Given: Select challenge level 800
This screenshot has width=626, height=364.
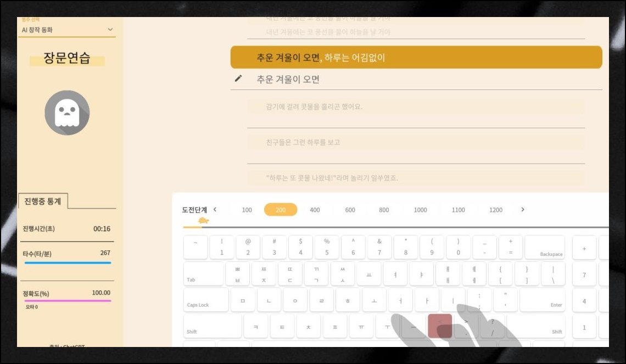Looking at the screenshot, I should pyautogui.click(x=384, y=210).
